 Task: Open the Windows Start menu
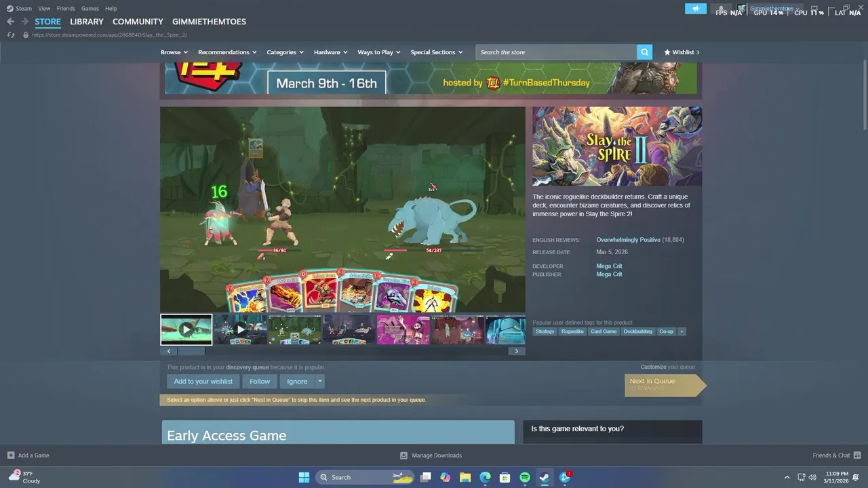click(x=304, y=477)
